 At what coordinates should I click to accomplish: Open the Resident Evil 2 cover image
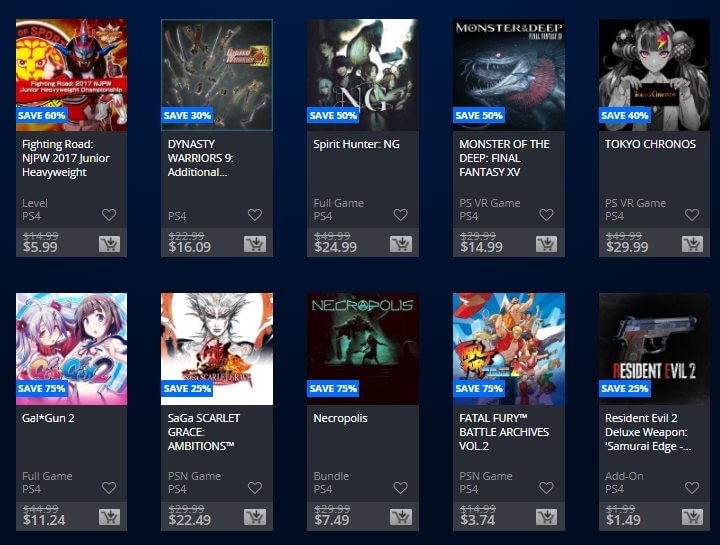[x=654, y=349]
